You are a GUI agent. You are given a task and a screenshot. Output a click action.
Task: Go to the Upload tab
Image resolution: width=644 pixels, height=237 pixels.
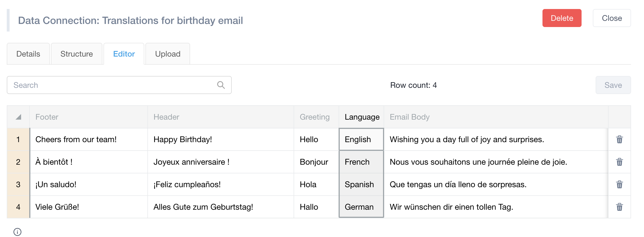[x=168, y=54]
